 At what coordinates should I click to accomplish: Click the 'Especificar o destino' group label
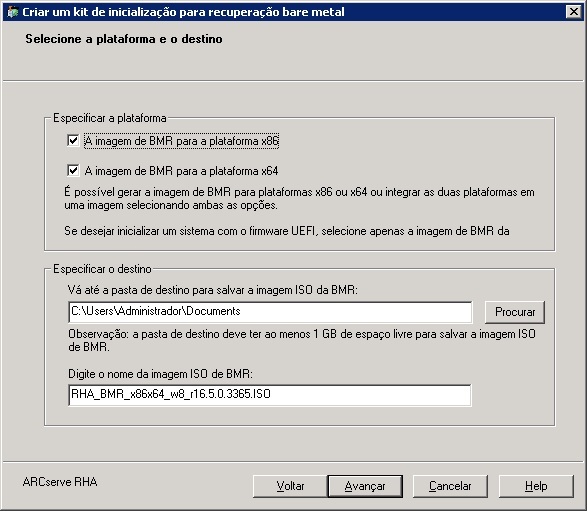pos(102,269)
